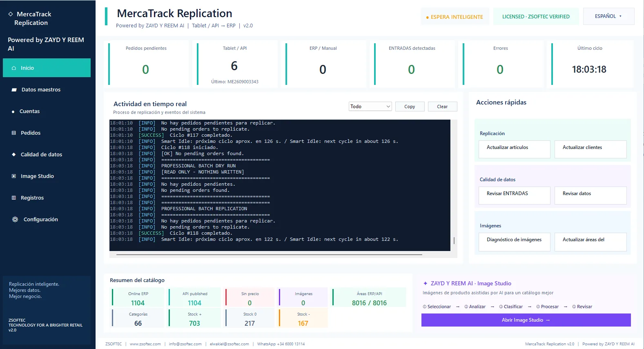Open the Cuentas section

coord(47,111)
